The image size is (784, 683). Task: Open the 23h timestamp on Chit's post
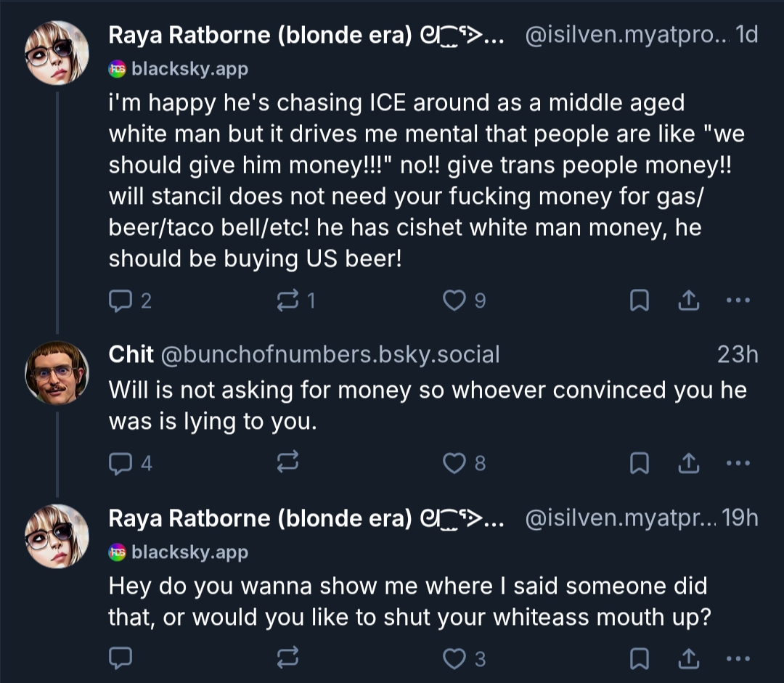(737, 354)
